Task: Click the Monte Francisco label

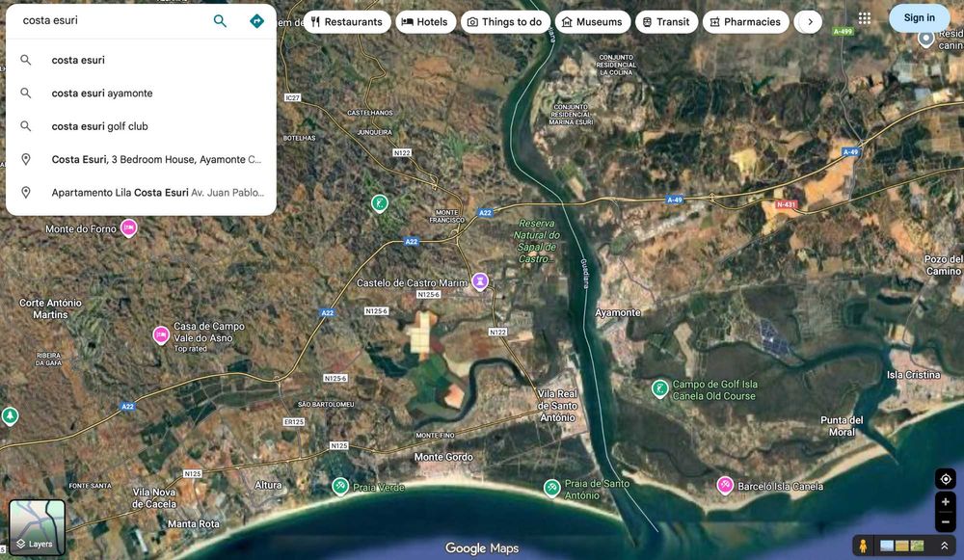Action: 447,216
